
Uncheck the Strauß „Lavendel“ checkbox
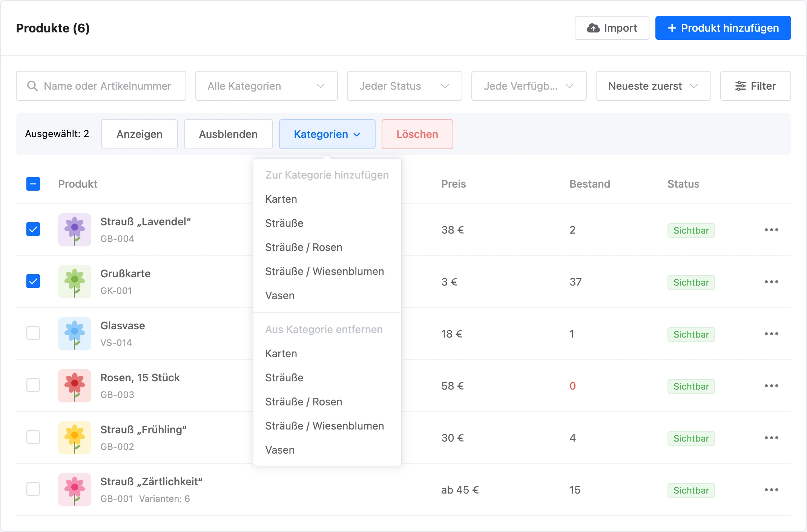(33, 229)
